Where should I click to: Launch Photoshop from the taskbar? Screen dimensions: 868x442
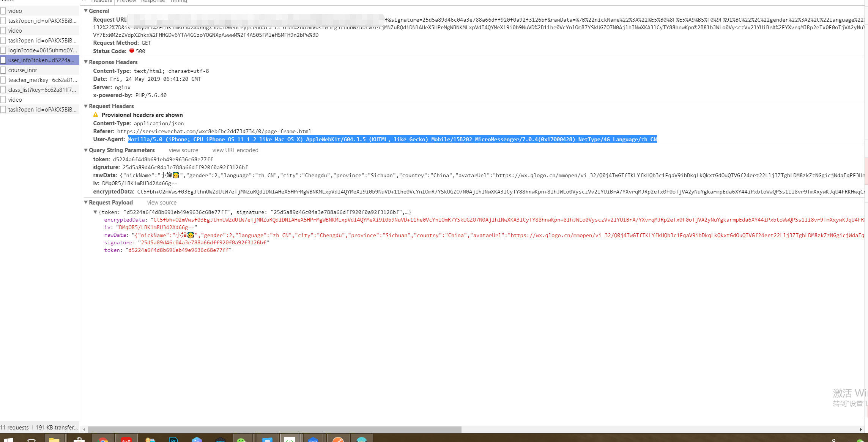173,439
